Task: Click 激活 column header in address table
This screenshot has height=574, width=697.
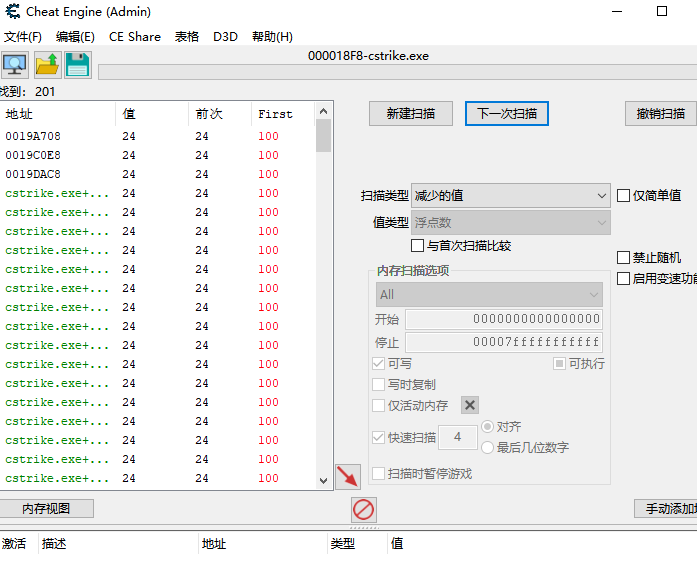Action: click(19, 543)
